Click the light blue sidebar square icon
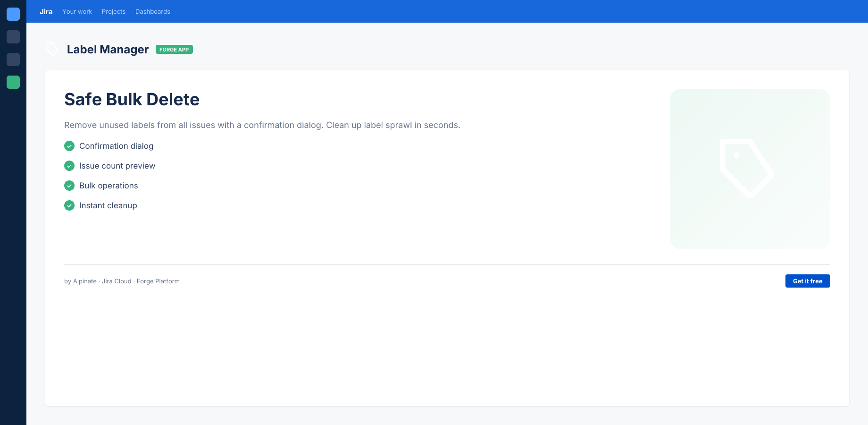This screenshot has width=868, height=425. (13, 14)
